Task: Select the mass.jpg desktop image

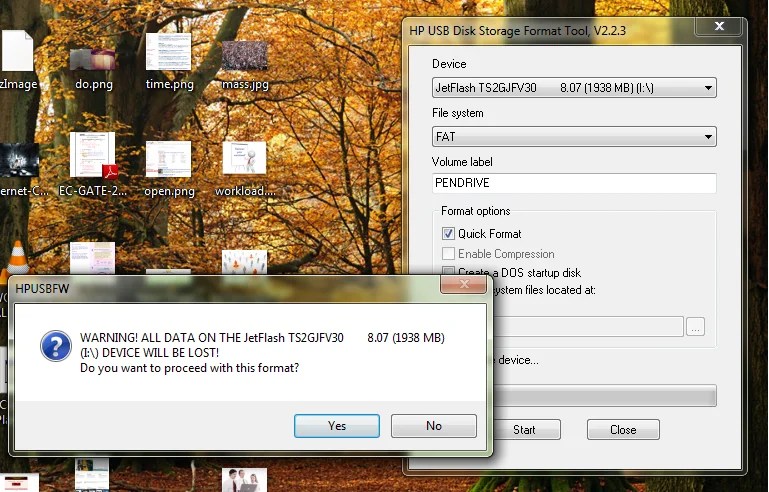Action: point(245,65)
